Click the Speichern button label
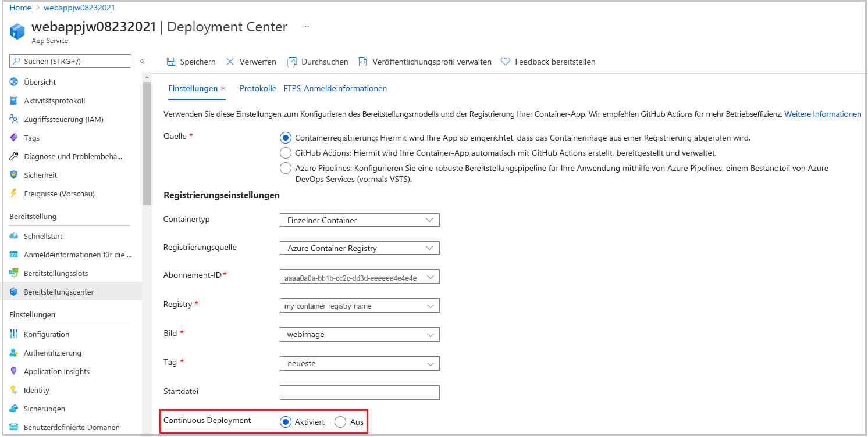Image resolution: width=868 pixels, height=437 pixels. tap(198, 62)
